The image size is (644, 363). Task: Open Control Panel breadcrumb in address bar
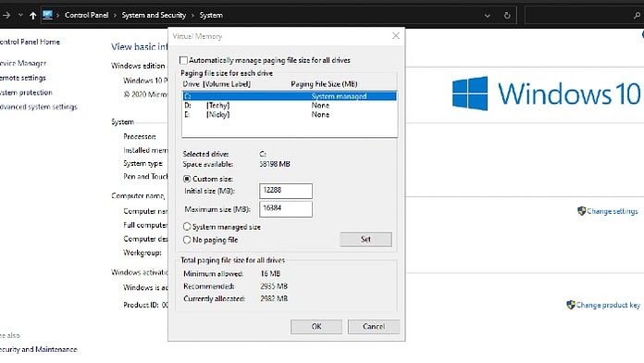point(87,15)
